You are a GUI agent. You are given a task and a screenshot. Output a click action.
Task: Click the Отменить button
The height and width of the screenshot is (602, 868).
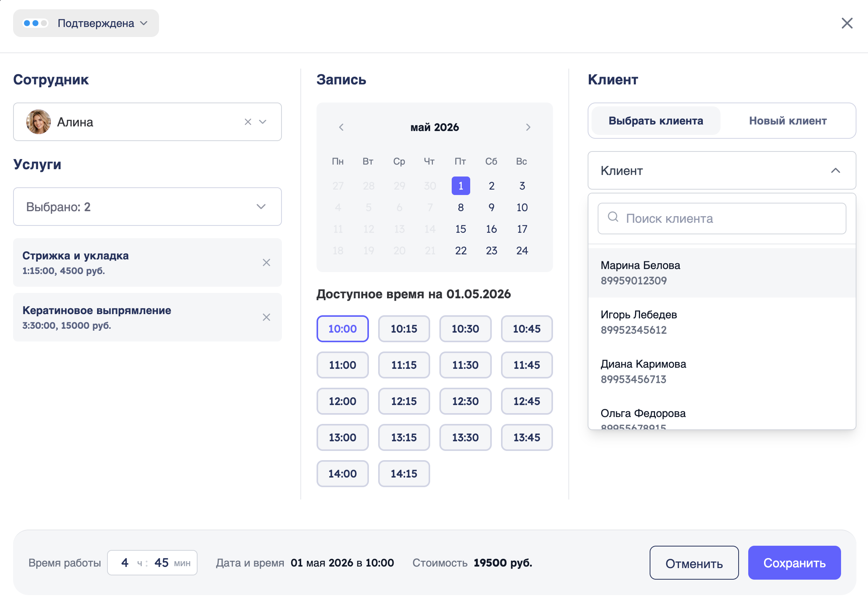(x=694, y=563)
